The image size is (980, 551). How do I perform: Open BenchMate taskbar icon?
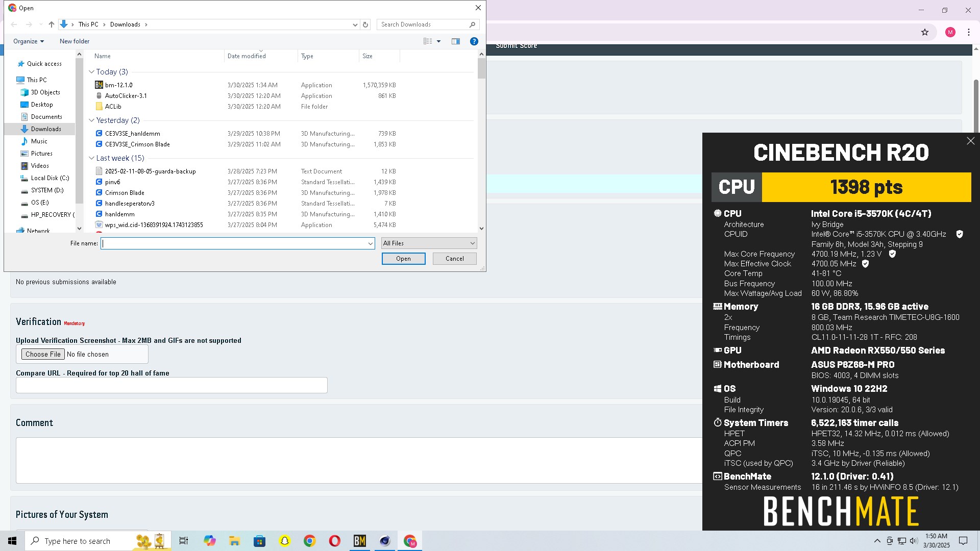[360, 541]
